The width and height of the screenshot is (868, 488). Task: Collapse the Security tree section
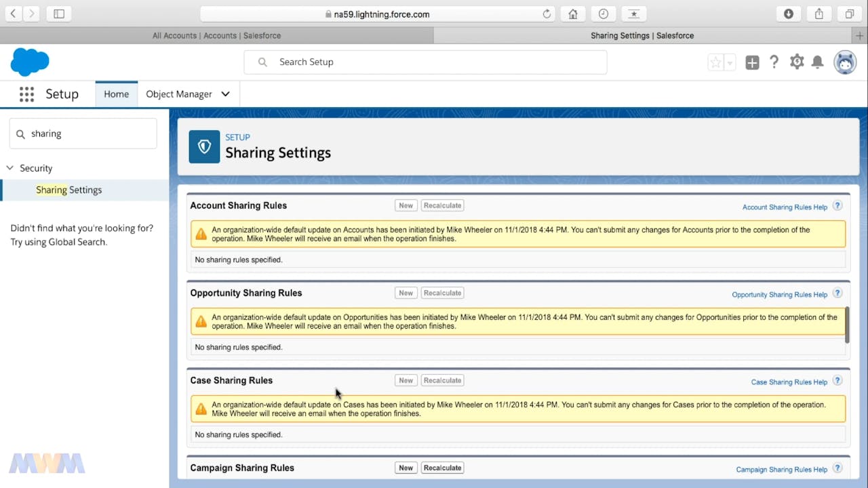click(x=10, y=168)
